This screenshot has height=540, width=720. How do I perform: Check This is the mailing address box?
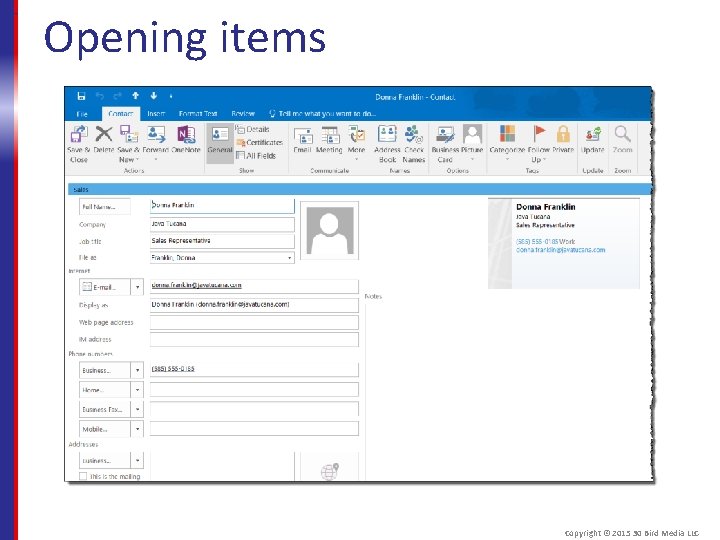click(x=83, y=476)
